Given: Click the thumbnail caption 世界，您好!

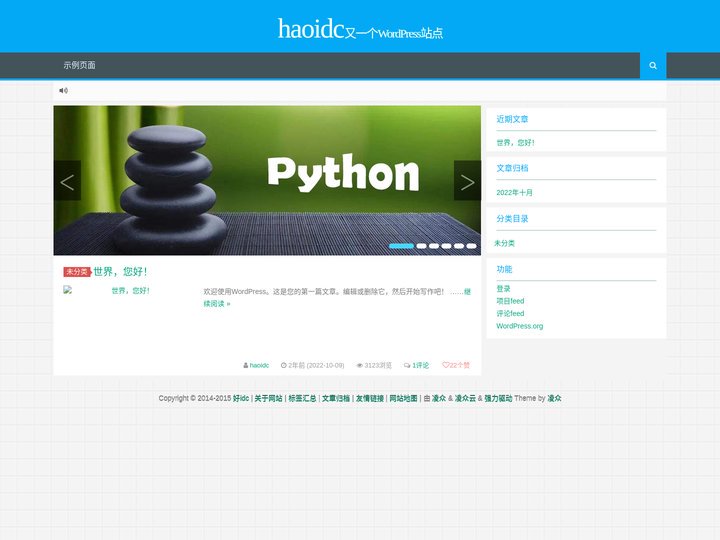Looking at the screenshot, I should 130,291.
